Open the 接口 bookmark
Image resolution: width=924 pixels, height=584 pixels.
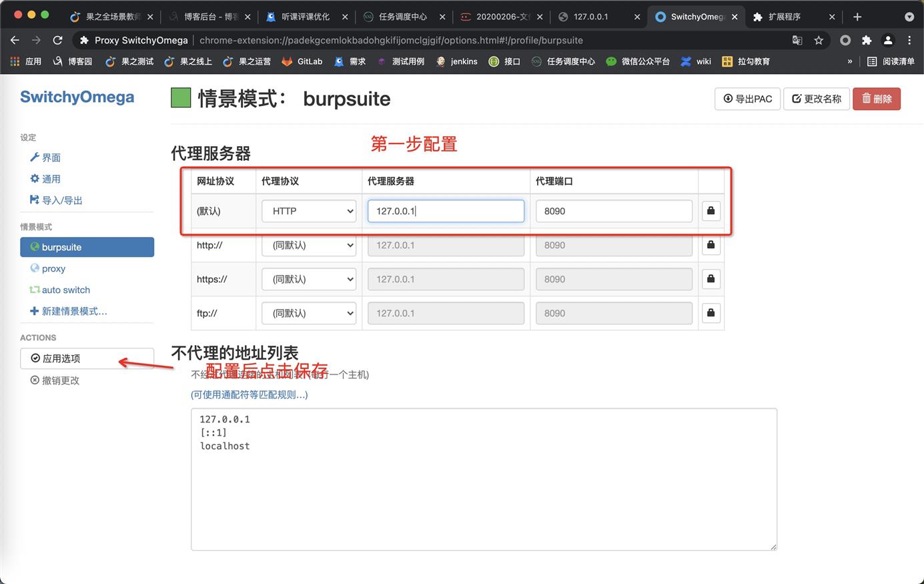[504, 61]
